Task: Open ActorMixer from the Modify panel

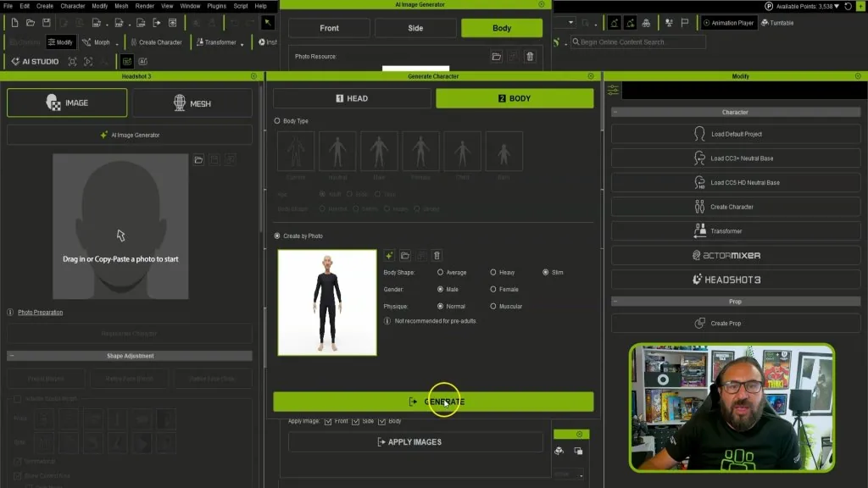Action: pos(735,255)
